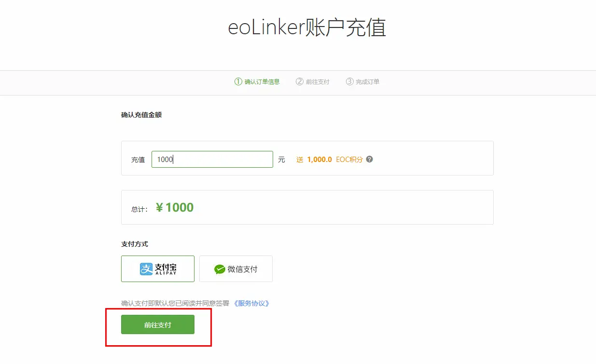Open the 前往支付 step in progress bar

pyautogui.click(x=318, y=82)
